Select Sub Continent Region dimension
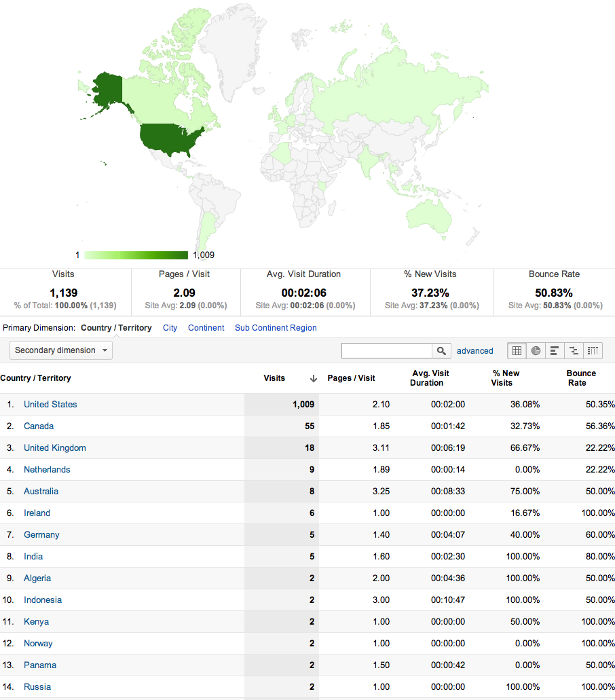615x700 pixels. click(276, 328)
